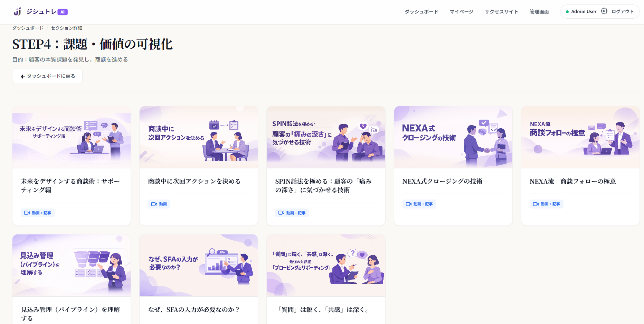
Task: Open thumbnail NEXA流 商談フォローの極意
Action: pyautogui.click(x=580, y=137)
